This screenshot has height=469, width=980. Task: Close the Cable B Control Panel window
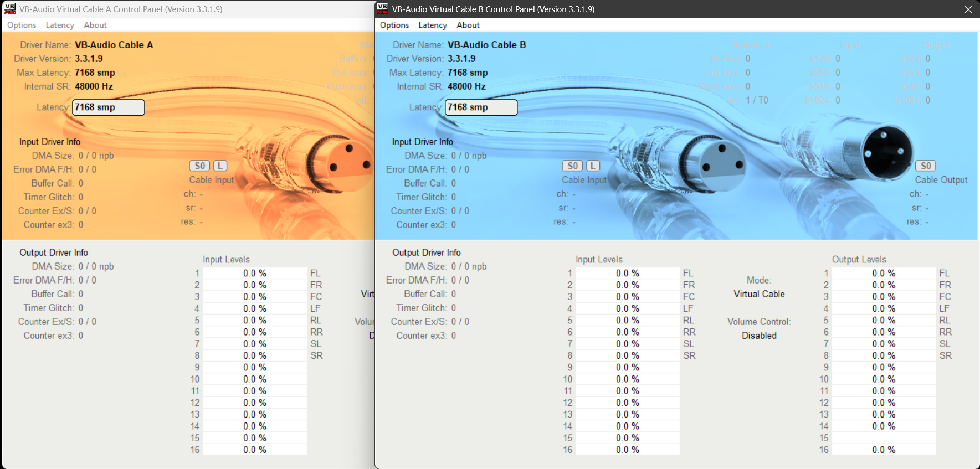click(x=968, y=9)
